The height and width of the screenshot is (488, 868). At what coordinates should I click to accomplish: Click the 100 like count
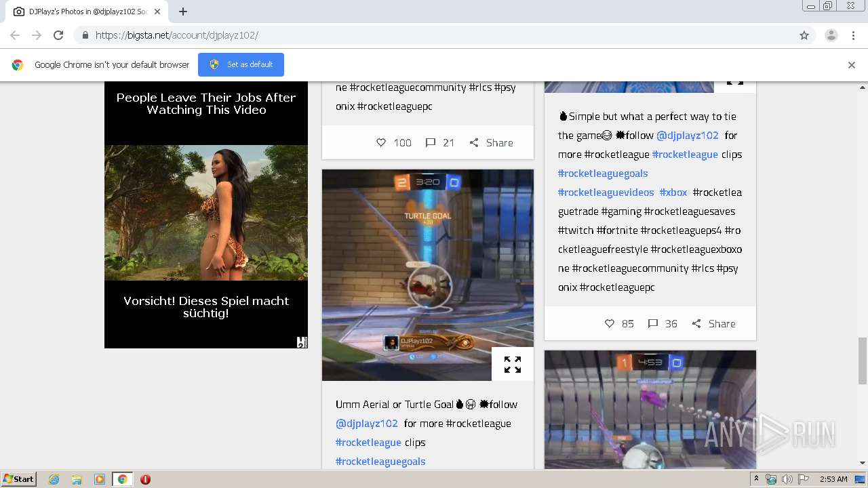click(x=402, y=142)
